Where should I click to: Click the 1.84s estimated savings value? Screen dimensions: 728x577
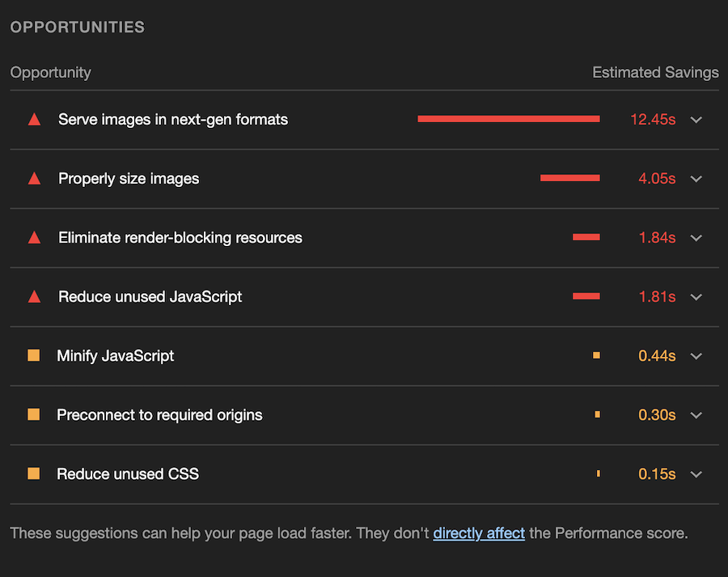(657, 238)
